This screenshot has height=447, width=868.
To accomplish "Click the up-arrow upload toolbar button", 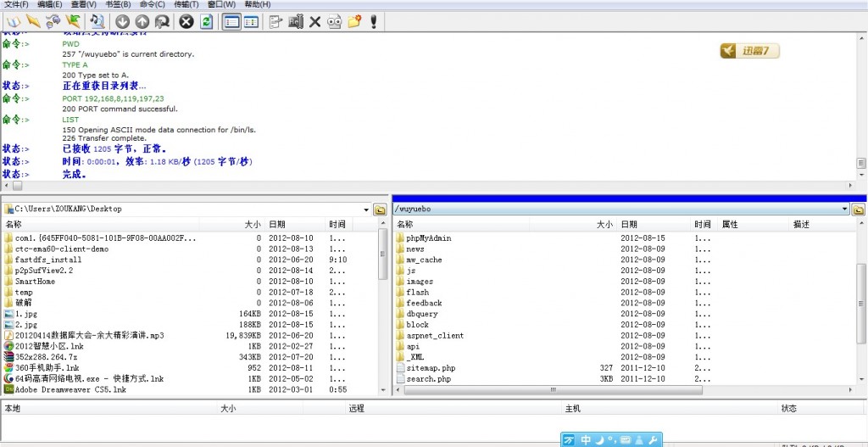I will click(x=142, y=21).
